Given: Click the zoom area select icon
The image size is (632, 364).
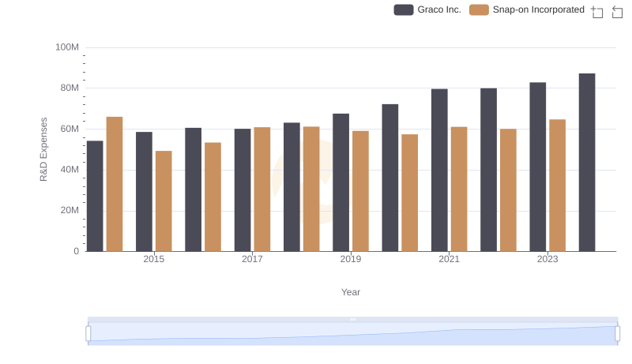Looking at the screenshot, I should [597, 12].
